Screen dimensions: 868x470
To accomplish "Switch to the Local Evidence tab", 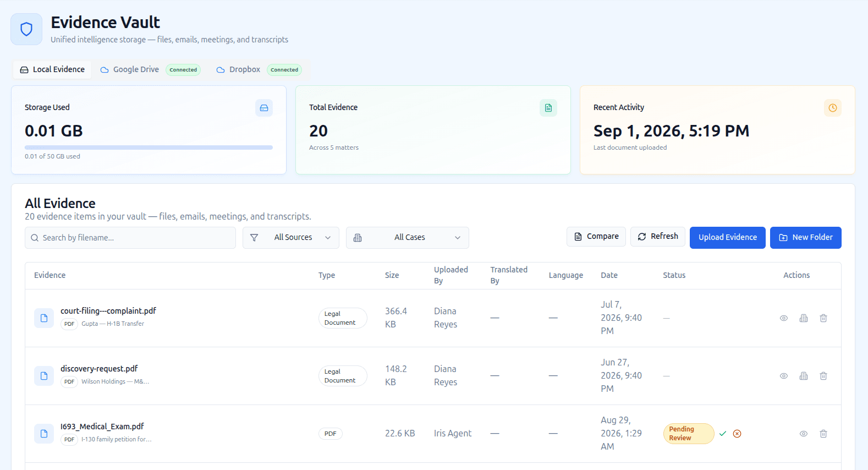I will [x=52, y=70].
